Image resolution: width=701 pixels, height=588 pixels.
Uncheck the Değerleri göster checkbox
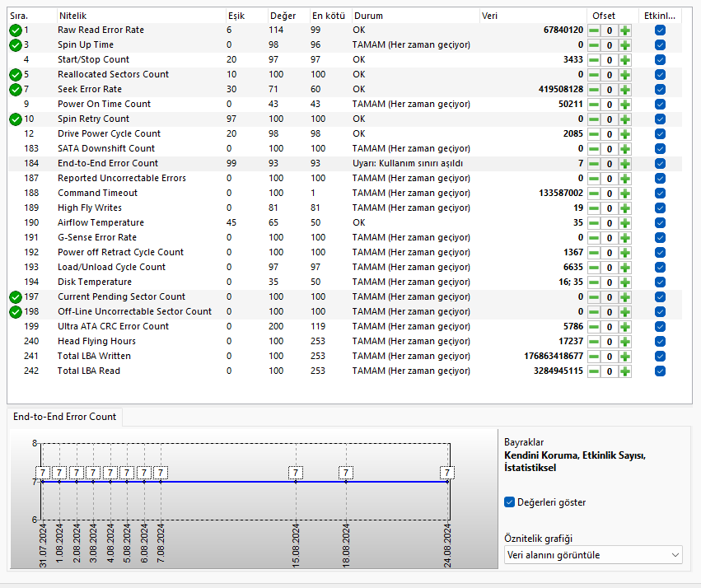pos(509,502)
